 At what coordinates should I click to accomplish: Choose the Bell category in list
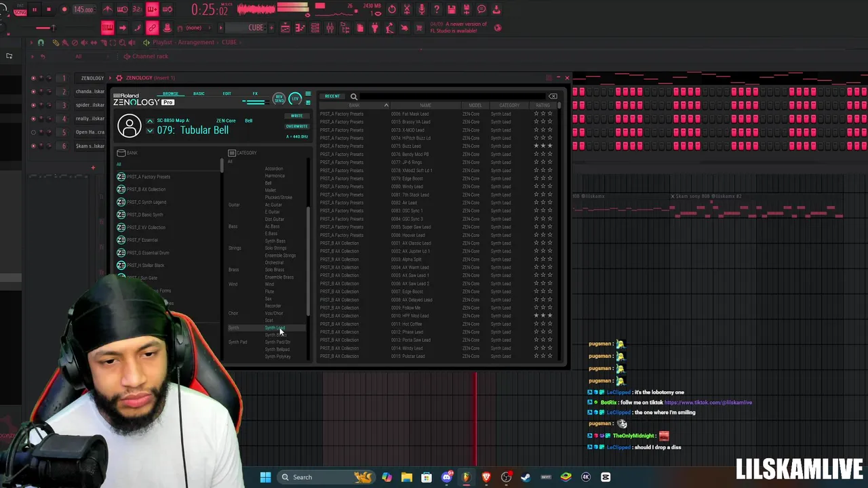click(x=268, y=183)
